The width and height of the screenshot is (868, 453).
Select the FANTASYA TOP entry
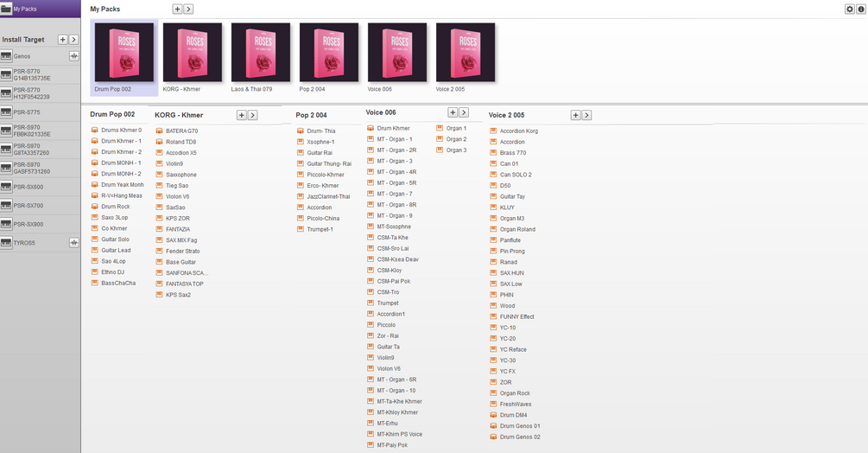(184, 284)
